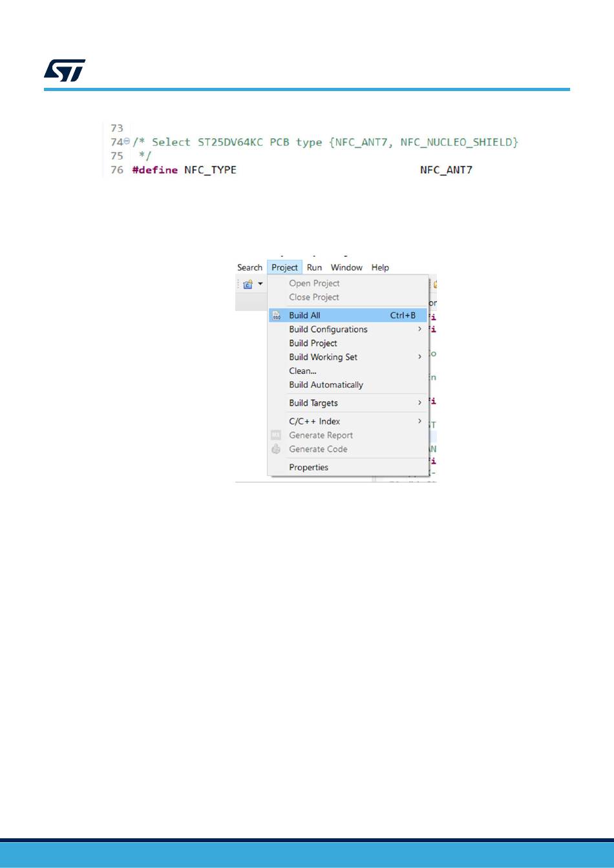Expand the C/C++ Index submenu arrow

tap(419, 421)
